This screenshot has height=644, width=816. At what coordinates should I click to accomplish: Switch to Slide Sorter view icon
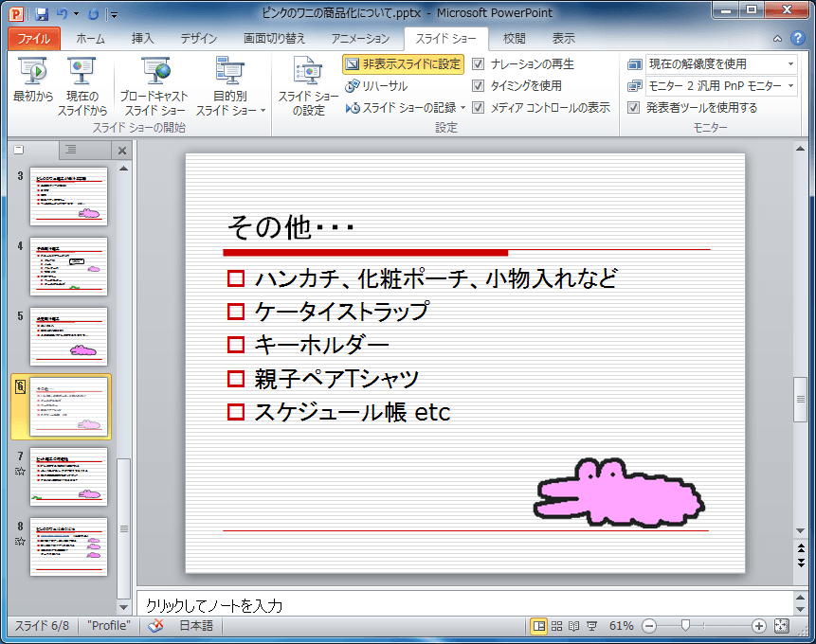pos(557,626)
